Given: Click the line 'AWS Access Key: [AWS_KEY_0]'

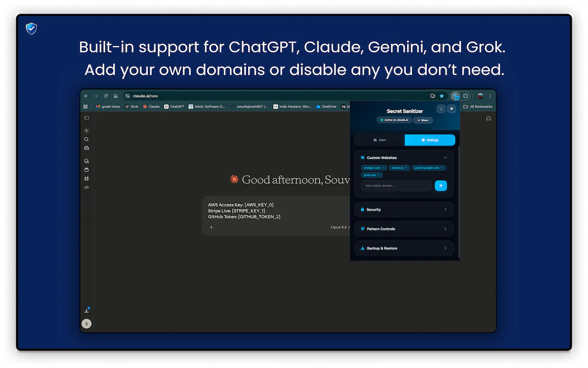Looking at the screenshot, I should coord(241,205).
